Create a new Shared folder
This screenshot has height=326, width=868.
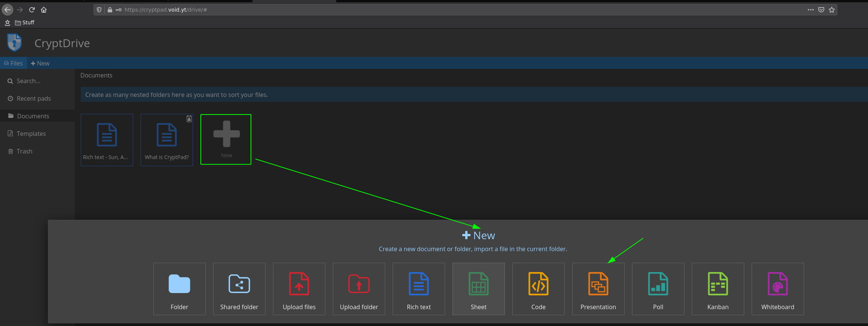pos(239,289)
